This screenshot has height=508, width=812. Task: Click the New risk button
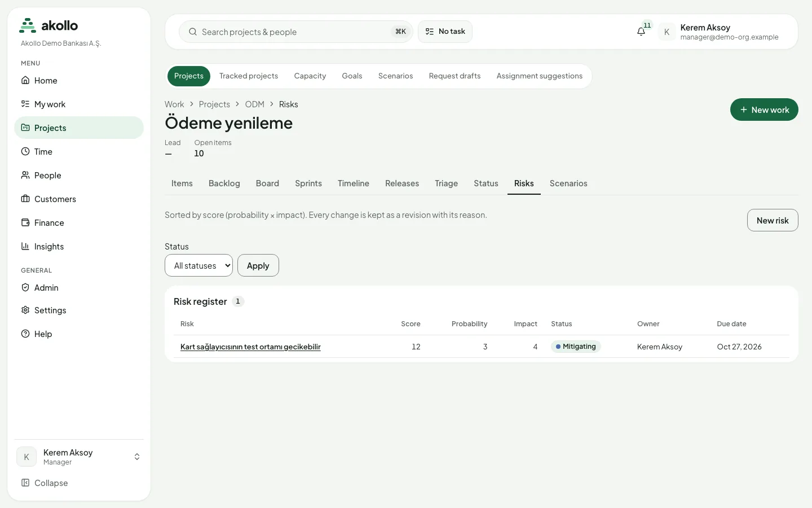773,220
